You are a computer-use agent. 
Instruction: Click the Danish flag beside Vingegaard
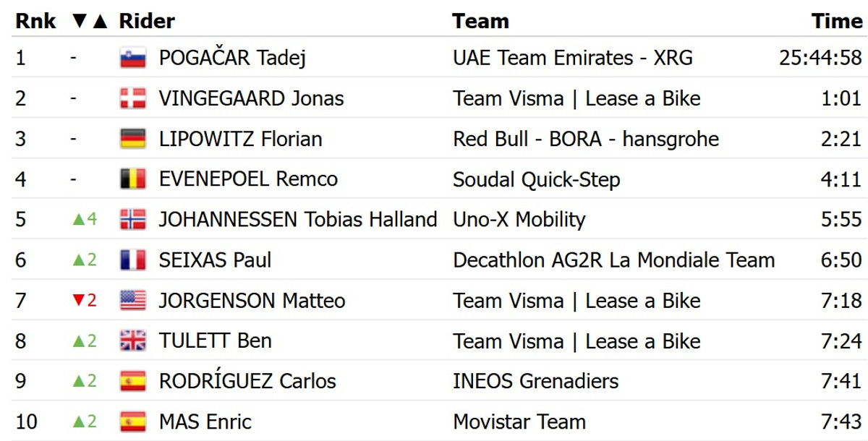click(133, 98)
